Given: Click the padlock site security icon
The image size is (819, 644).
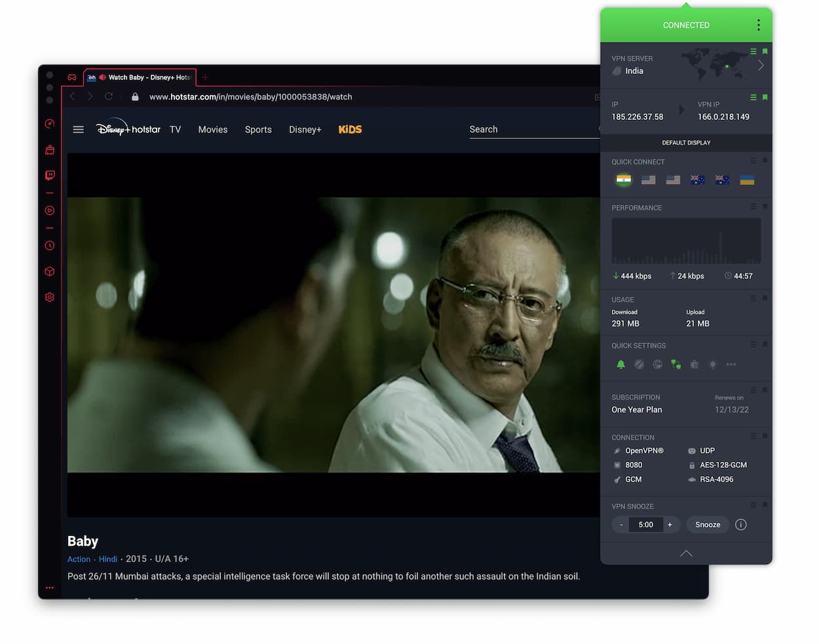Looking at the screenshot, I should tap(135, 96).
